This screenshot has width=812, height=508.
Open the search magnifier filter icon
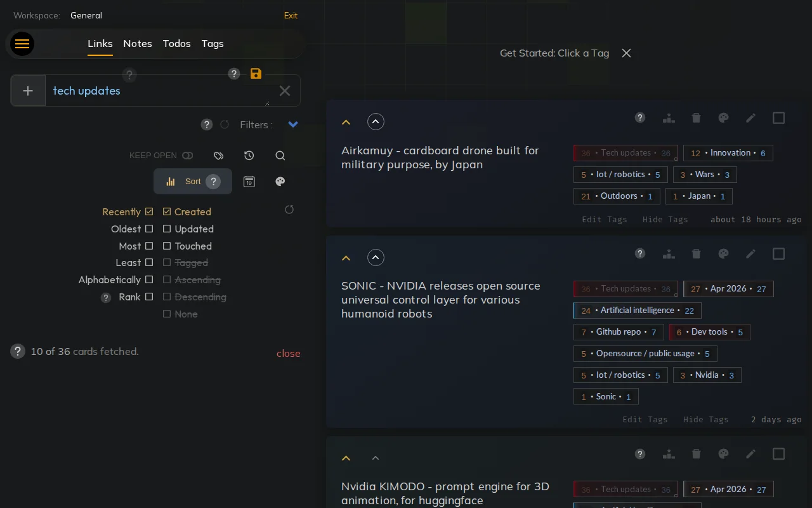tap(280, 156)
